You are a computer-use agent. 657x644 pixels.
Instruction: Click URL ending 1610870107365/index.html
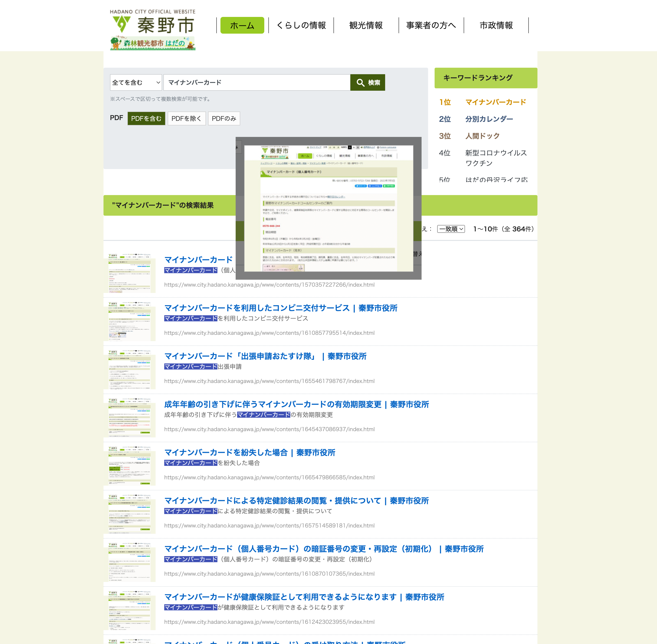coord(269,574)
